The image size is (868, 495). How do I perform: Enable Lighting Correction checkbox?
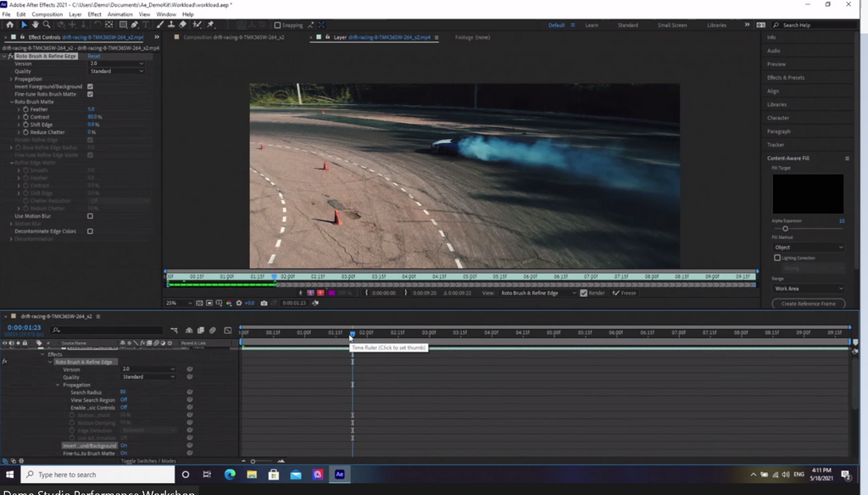pos(777,258)
